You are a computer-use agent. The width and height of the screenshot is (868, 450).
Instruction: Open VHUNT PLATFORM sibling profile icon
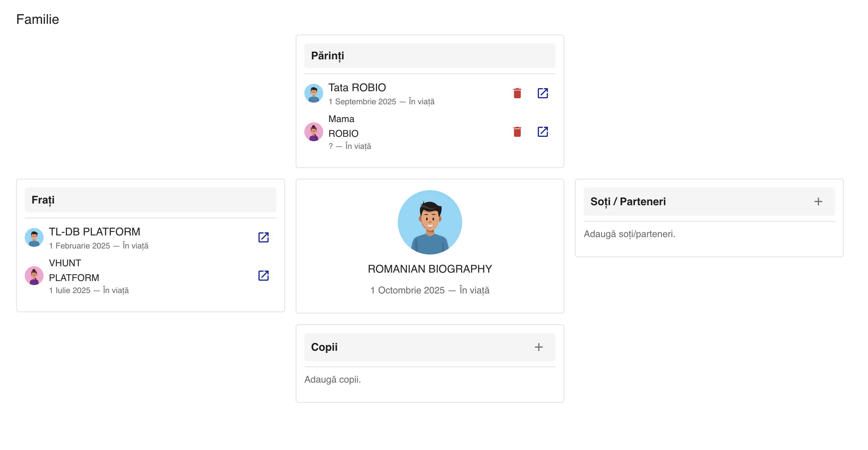(x=263, y=275)
